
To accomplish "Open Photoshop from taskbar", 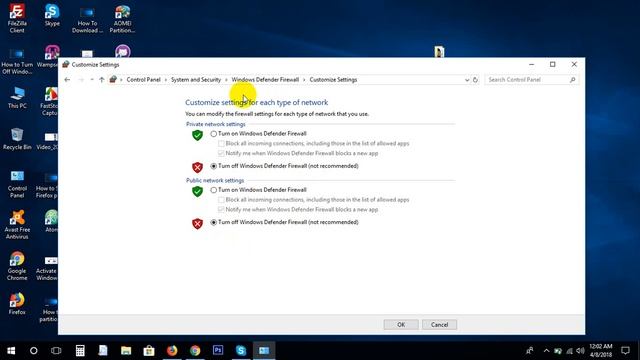I will click(218, 351).
